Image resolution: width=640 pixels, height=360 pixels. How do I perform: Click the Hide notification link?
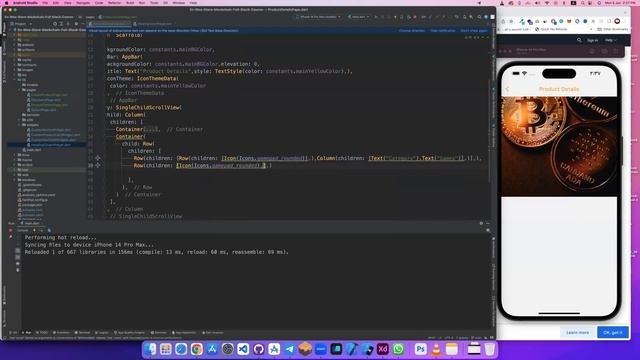pyautogui.click(x=443, y=31)
